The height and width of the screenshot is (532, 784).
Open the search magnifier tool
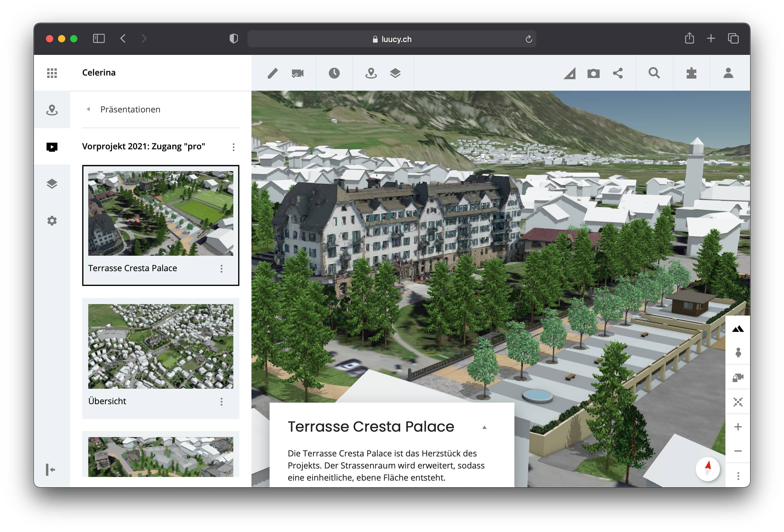(x=654, y=73)
